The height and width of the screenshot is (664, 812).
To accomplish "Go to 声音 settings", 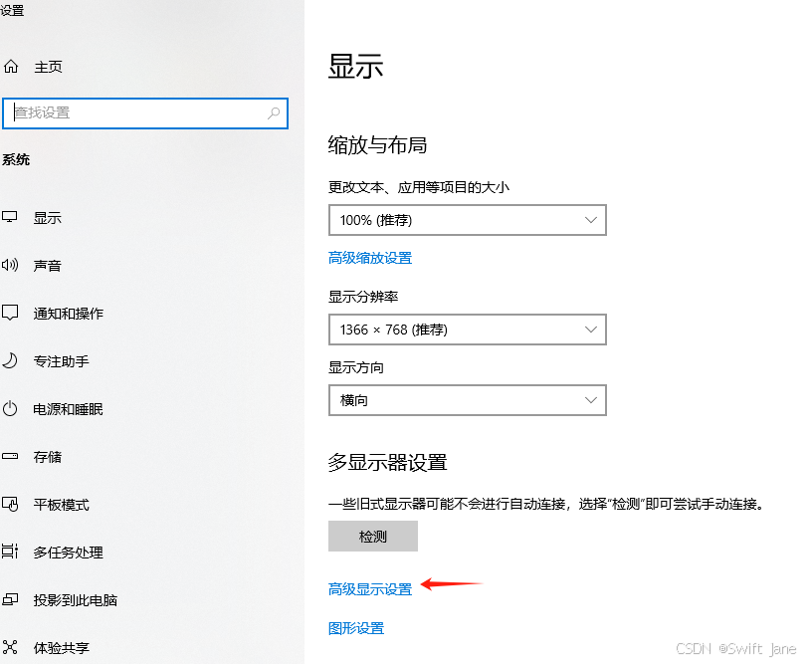I will 48,266.
